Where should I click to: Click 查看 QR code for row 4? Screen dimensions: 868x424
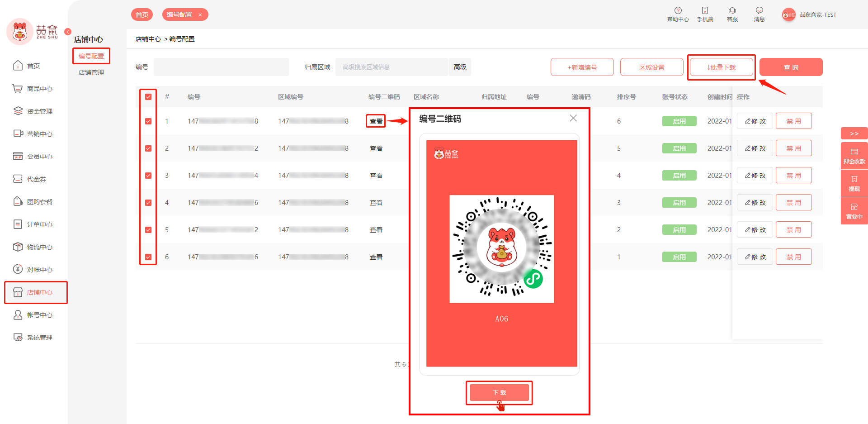click(x=376, y=203)
